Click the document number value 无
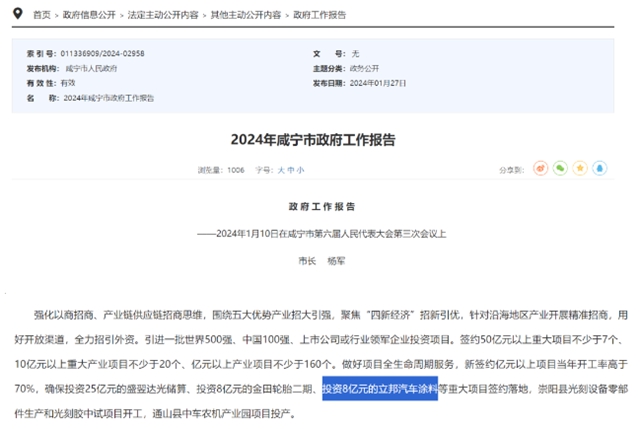The width and height of the screenshot is (640, 429). point(356,53)
